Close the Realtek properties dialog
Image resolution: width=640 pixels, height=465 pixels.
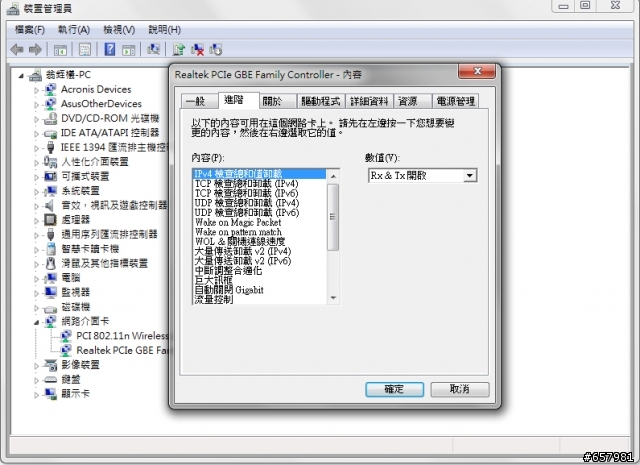(x=477, y=71)
